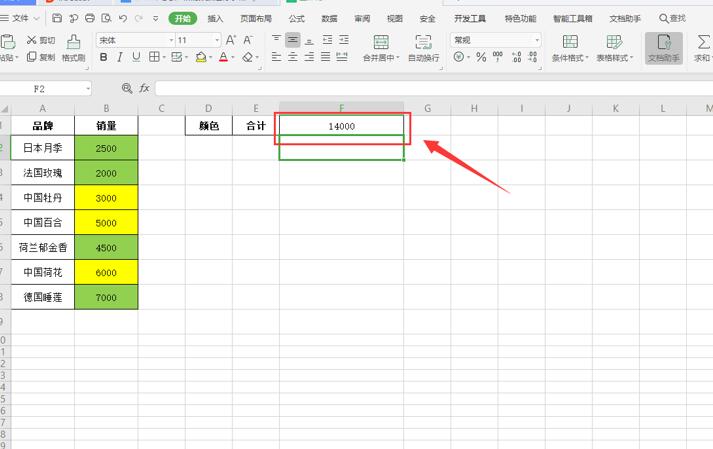Activate the 格式刷 format painter

(x=73, y=48)
